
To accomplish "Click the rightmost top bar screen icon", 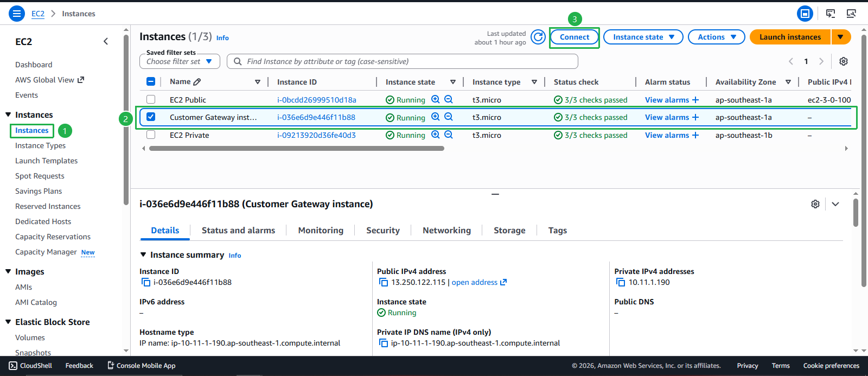I will (x=851, y=14).
